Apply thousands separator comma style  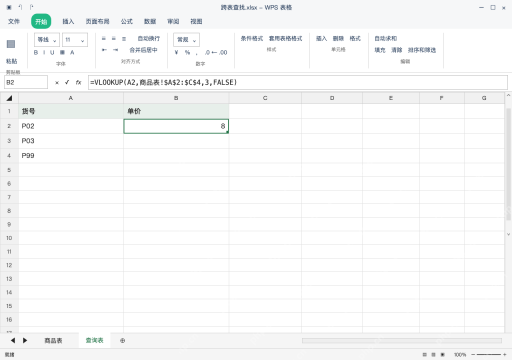197,53
